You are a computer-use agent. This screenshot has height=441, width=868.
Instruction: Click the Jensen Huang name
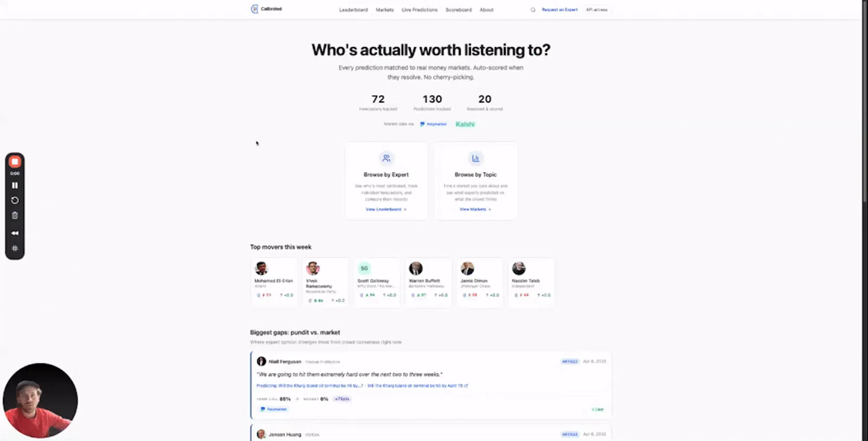[285, 434]
